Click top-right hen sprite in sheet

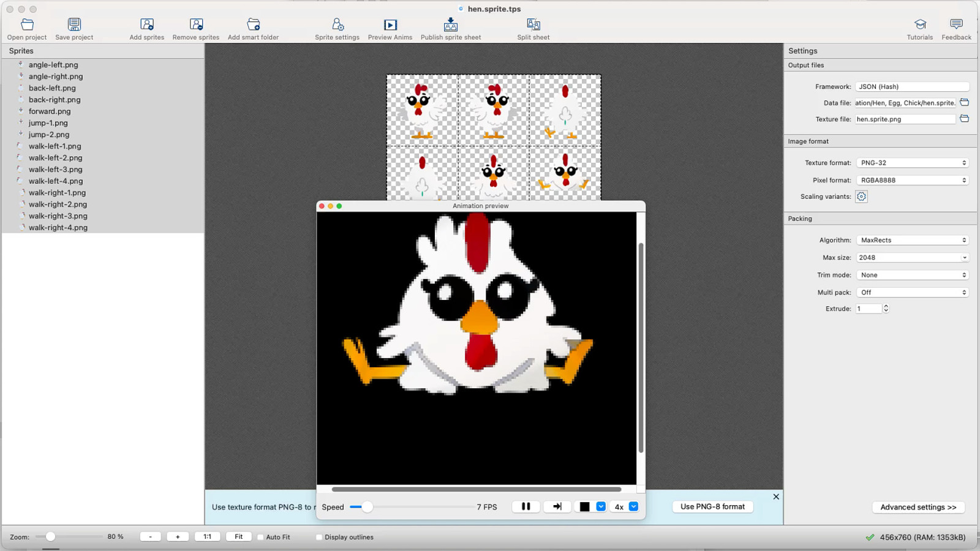565,111
